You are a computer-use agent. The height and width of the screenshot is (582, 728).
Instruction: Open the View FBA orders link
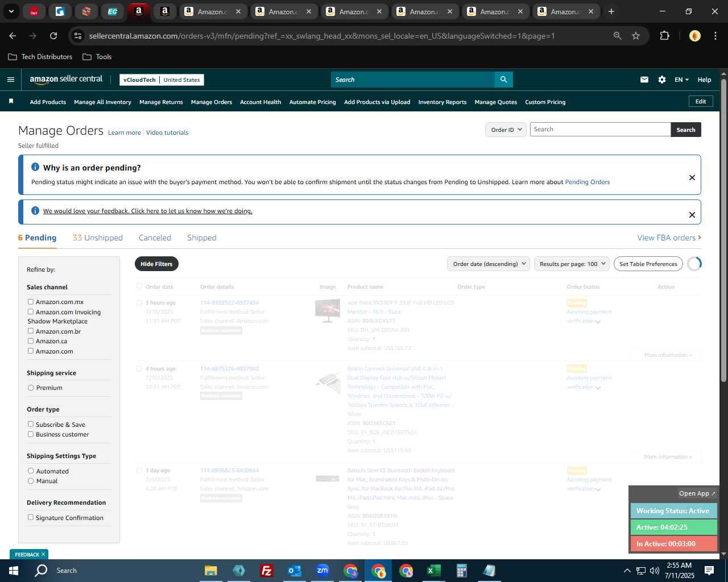pos(669,238)
